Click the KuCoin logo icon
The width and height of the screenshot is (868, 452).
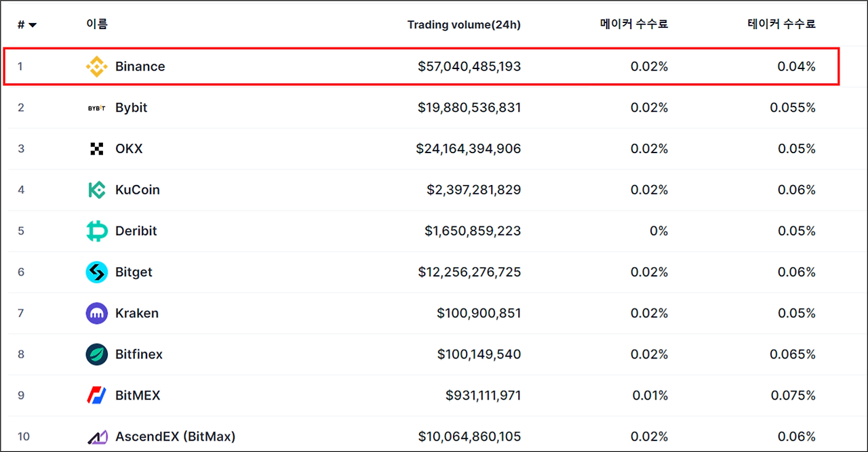click(x=97, y=190)
